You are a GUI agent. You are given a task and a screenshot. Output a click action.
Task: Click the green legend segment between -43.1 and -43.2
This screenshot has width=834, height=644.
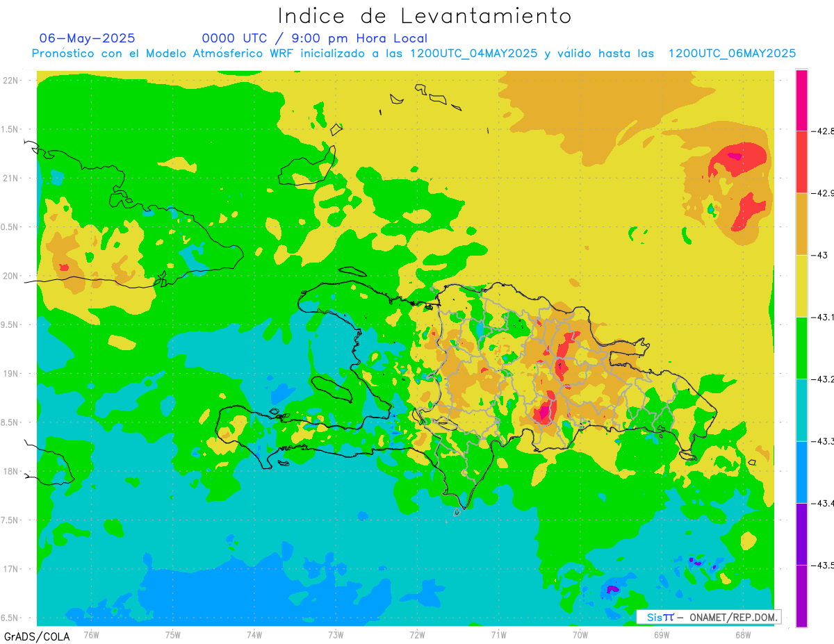click(801, 348)
